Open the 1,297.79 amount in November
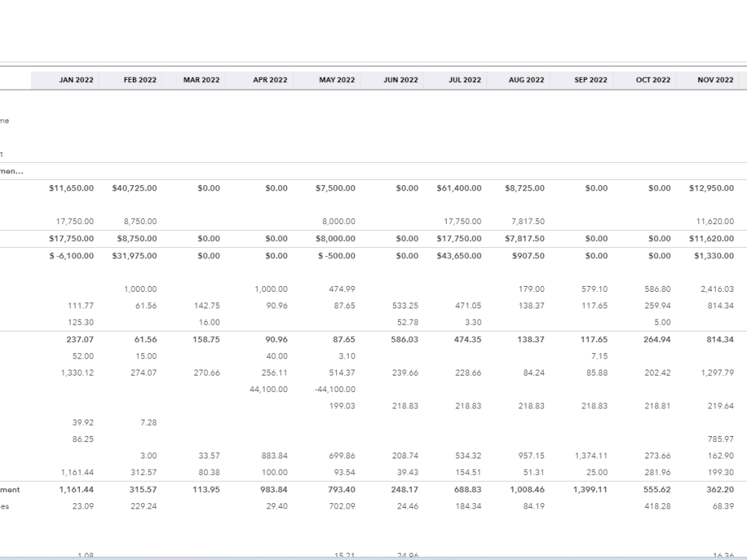 717,373
